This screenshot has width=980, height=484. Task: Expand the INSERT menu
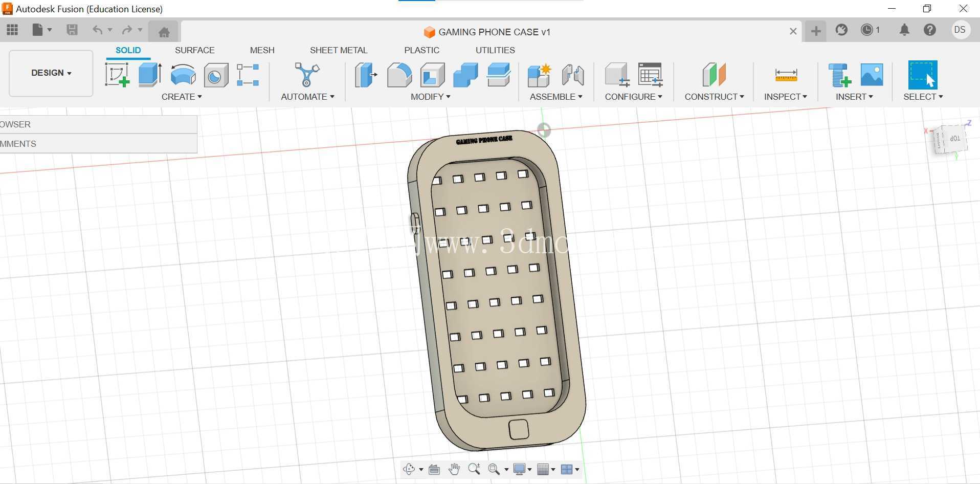[854, 97]
